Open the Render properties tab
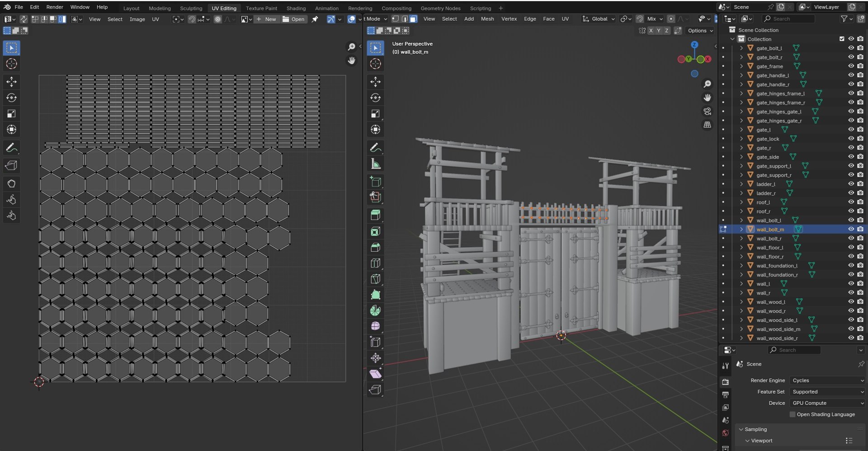This screenshot has height=451, width=868. pos(725,381)
